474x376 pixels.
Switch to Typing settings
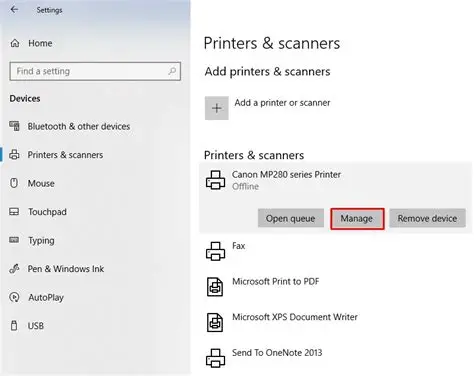coord(41,241)
